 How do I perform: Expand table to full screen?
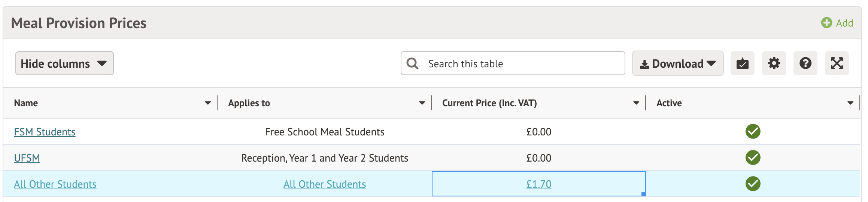(837, 63)
